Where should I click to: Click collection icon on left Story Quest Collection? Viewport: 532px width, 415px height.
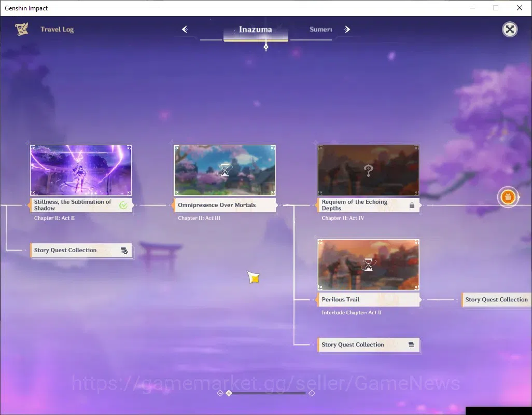coord(124,251)
